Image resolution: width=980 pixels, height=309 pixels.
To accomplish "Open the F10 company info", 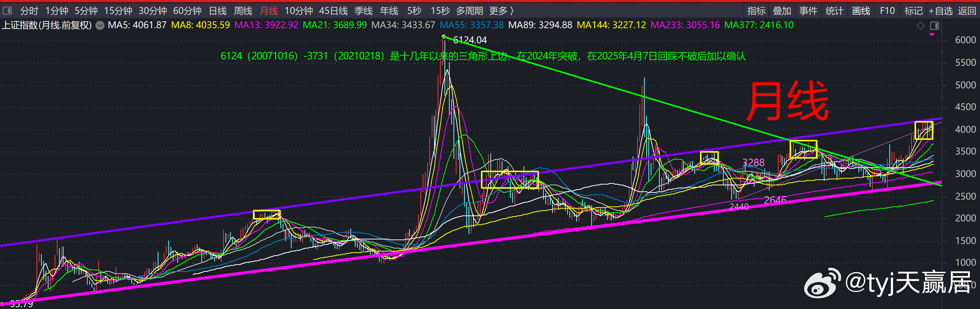I will 887,11.
